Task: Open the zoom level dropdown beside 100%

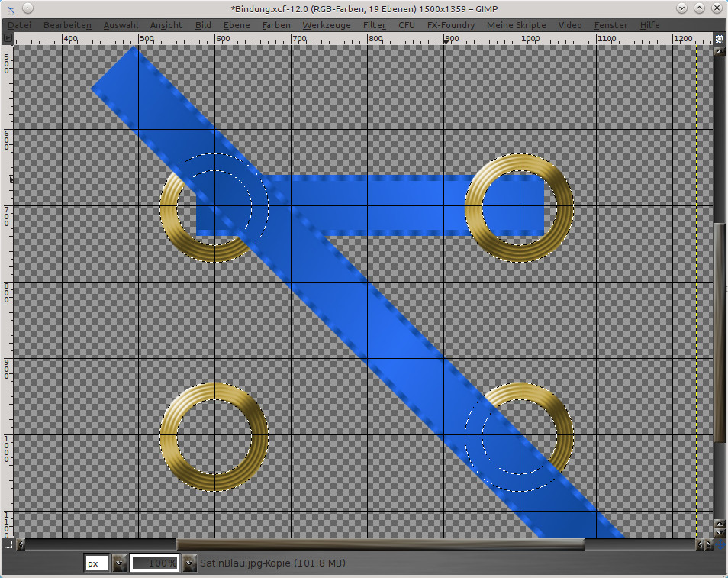Action: coord(189,563)
